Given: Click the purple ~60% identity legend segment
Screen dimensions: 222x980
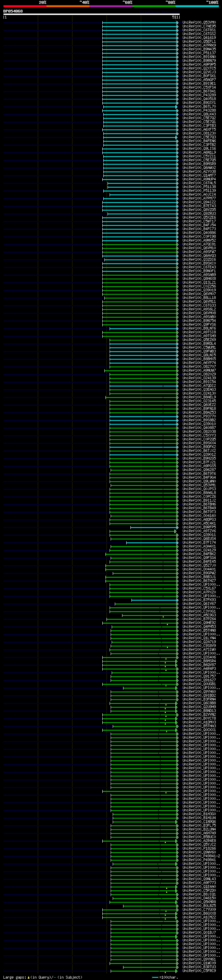Looking at the screenshot, I should [x=111, y=6].
